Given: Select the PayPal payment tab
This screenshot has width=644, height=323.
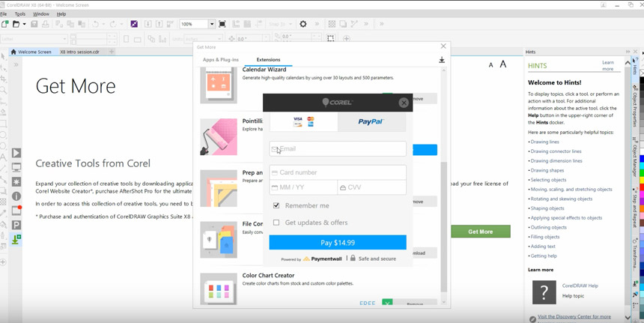Looking at the screenshot, I should [x=371, y=121].
